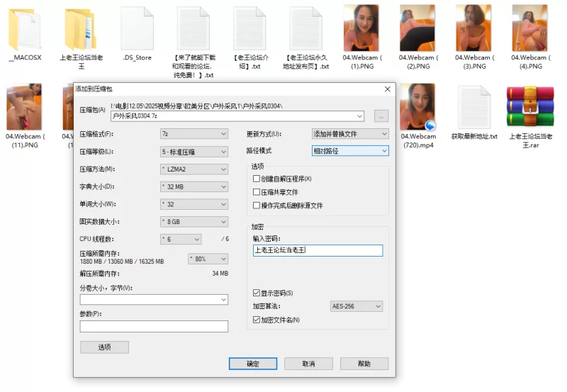Select the _MACOSX folder icon
The width and height of the screenshot is (567, 392).
coord(25,29)
